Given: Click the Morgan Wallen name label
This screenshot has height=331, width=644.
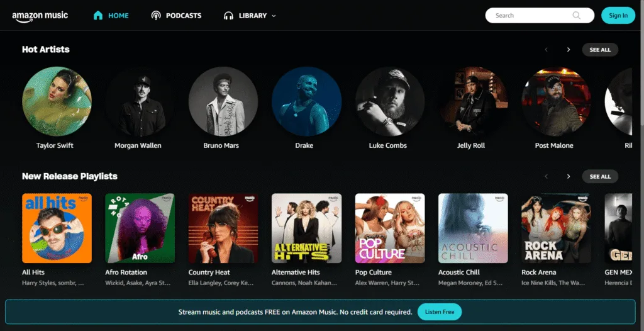Looking at the screenshot, I should click(138, 145).
